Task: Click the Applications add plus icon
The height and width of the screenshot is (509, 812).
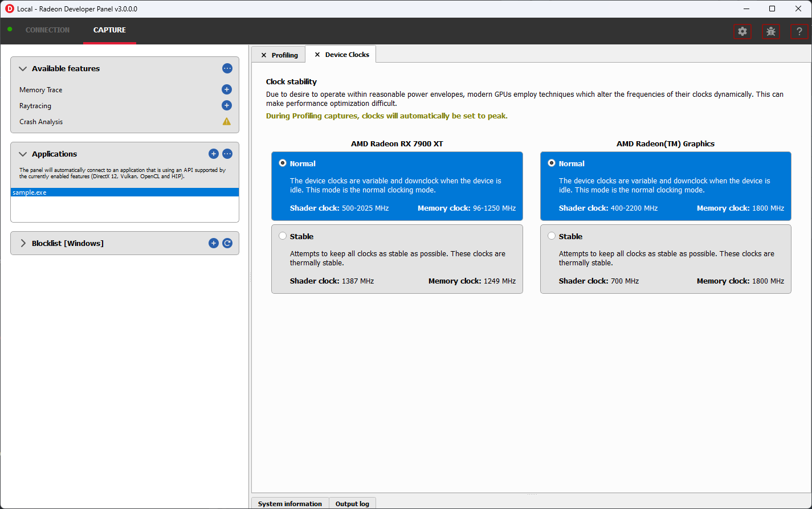Action: [214, 154]
